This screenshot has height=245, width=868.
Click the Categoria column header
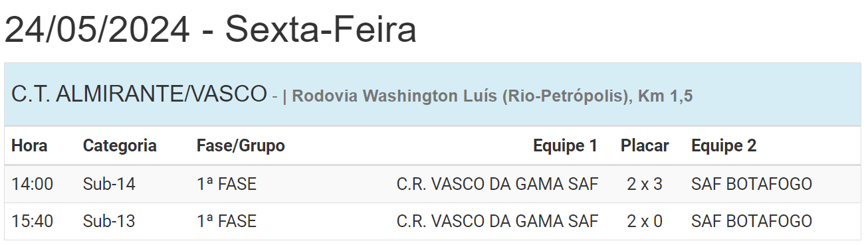120,145
